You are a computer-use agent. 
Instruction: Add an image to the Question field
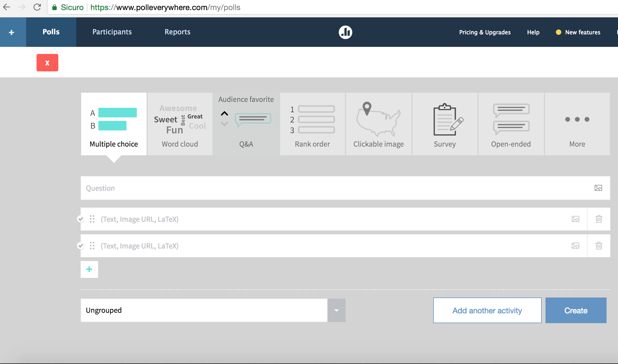pyautogui.click(x=598, y=188)
